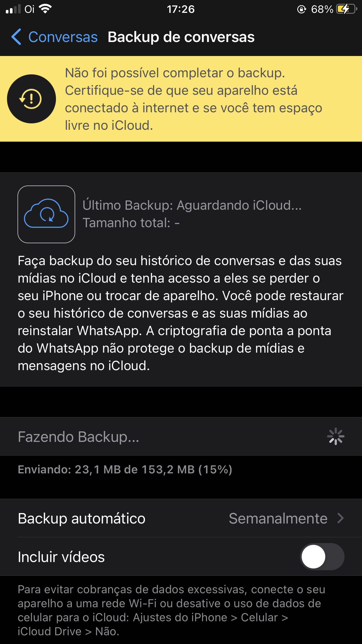Toggle the Incluir vídeos switch

click(322, 556)
